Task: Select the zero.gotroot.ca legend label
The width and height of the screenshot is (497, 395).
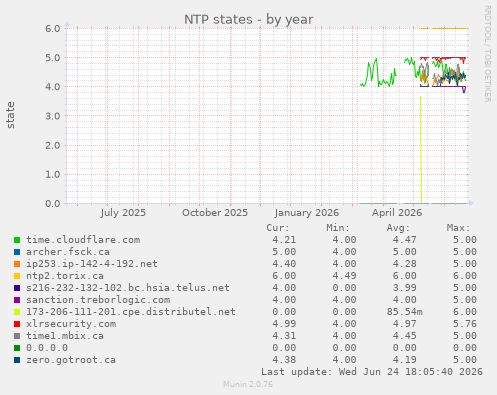Action: [71, 360]
